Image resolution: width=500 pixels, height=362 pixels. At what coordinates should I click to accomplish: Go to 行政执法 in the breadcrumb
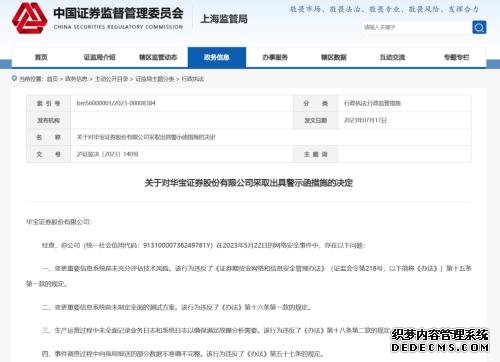[193, 79]
